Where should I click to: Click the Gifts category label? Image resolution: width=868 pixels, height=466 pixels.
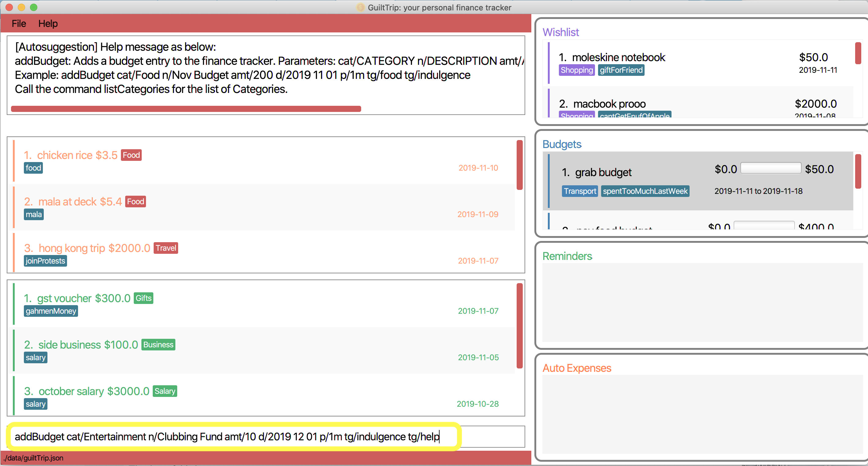(144, 298)
